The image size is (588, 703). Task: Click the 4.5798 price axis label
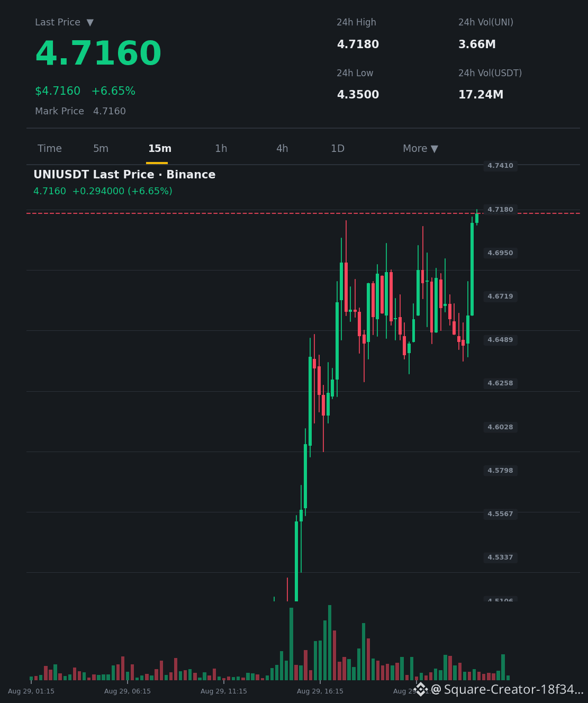[500, 471]
